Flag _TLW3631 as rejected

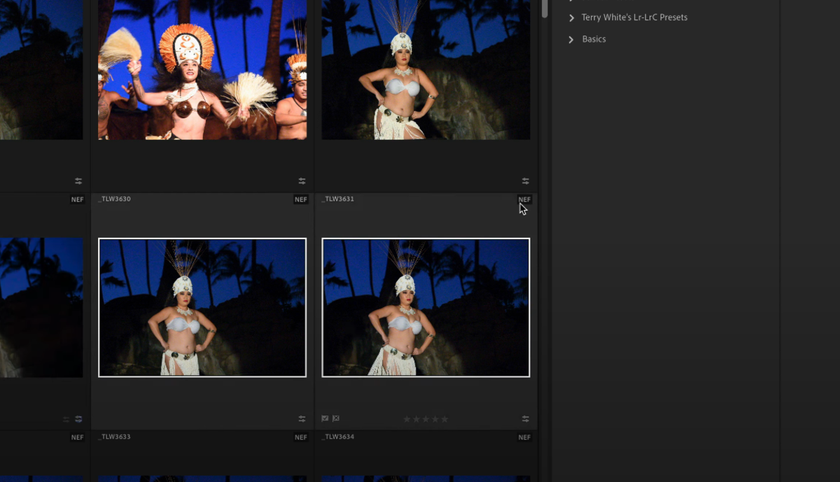pos(336,418)
